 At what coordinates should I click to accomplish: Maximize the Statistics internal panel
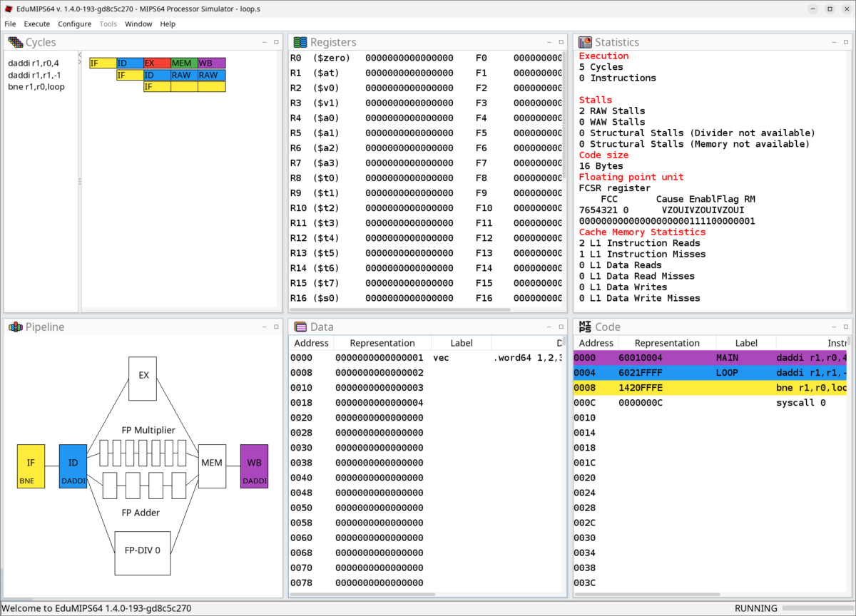[x=847, y=42]
